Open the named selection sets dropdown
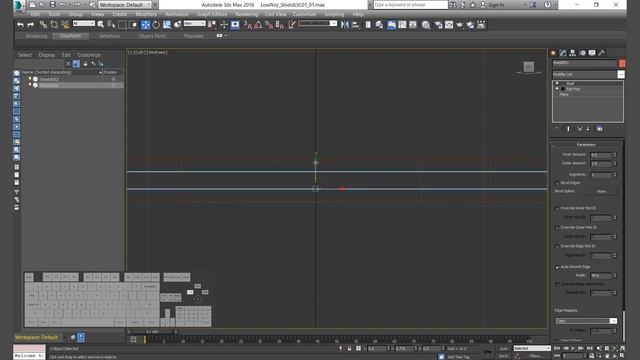 pyautogui.click(x=318, y=24)
